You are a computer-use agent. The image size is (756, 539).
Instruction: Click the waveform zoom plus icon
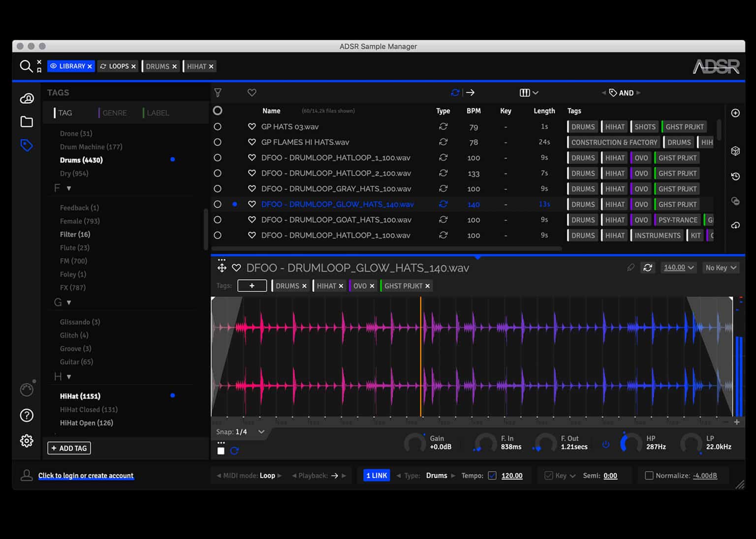(x=737, y=422)
